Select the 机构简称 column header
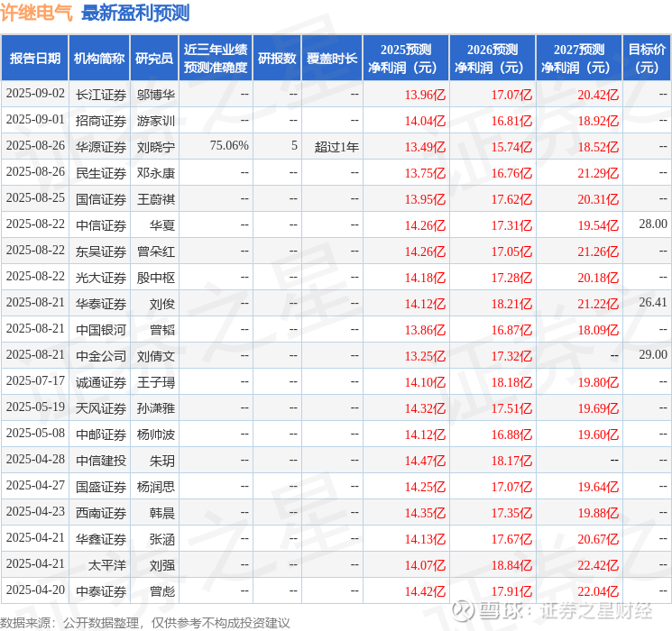The image size is (672, 631). 99,59
